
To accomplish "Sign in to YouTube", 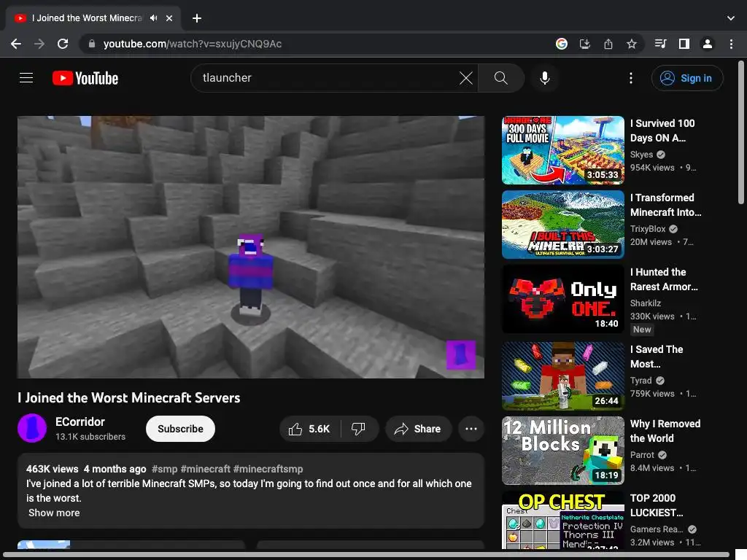I will (x=687, y=78).
